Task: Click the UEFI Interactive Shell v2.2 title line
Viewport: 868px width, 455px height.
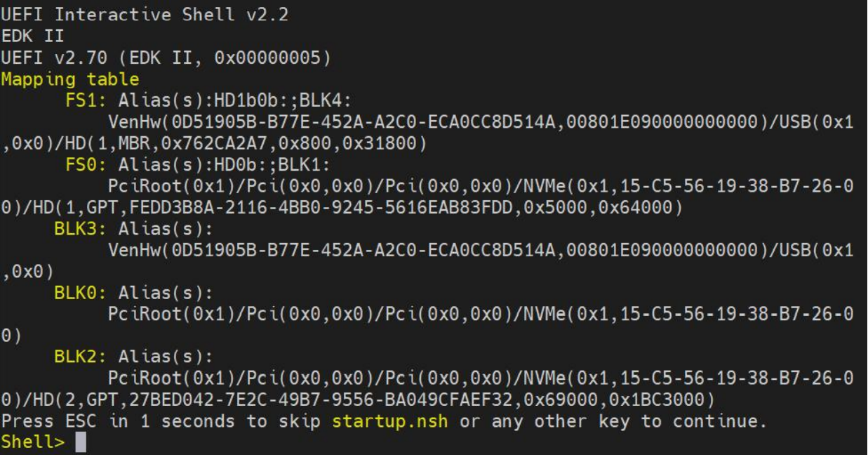Action: 145,14
